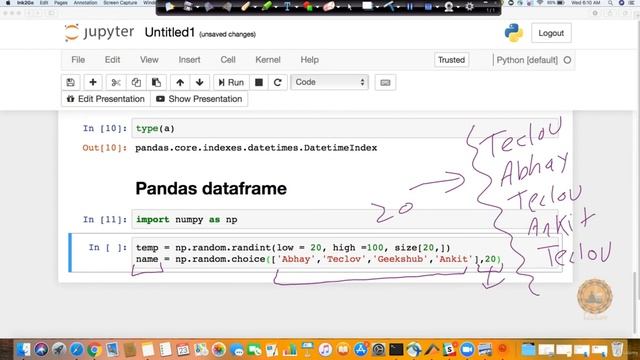Click the DatetimeIndex output text
Image resolution: width=640 pixels, height=360 pixels.
[256, 148]
